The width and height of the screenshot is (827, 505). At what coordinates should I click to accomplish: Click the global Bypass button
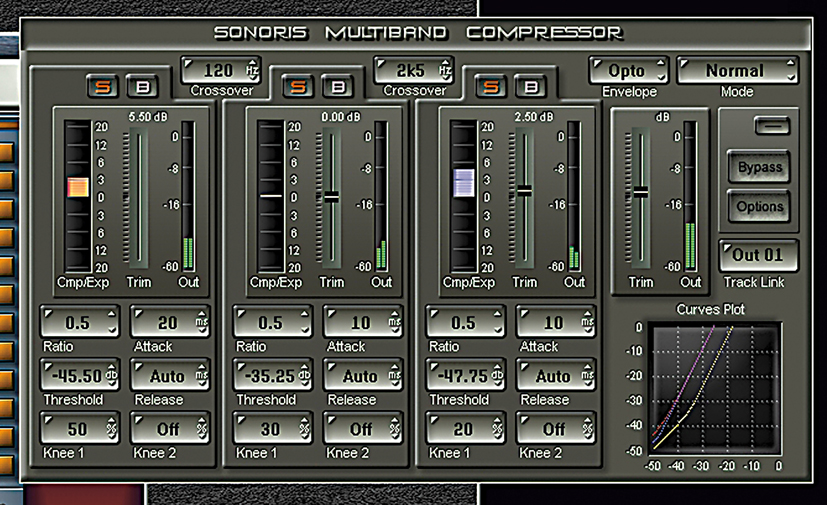[759, 167]
